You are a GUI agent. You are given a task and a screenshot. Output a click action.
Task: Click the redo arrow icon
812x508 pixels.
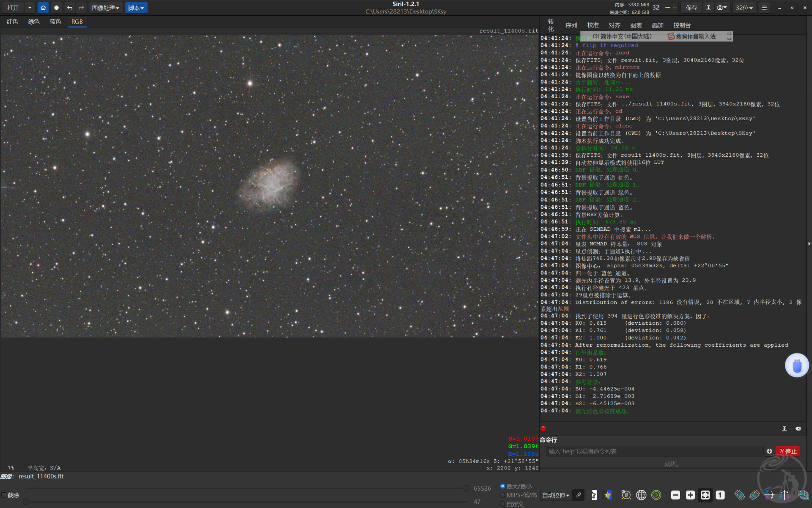click(x=81, y=8)
